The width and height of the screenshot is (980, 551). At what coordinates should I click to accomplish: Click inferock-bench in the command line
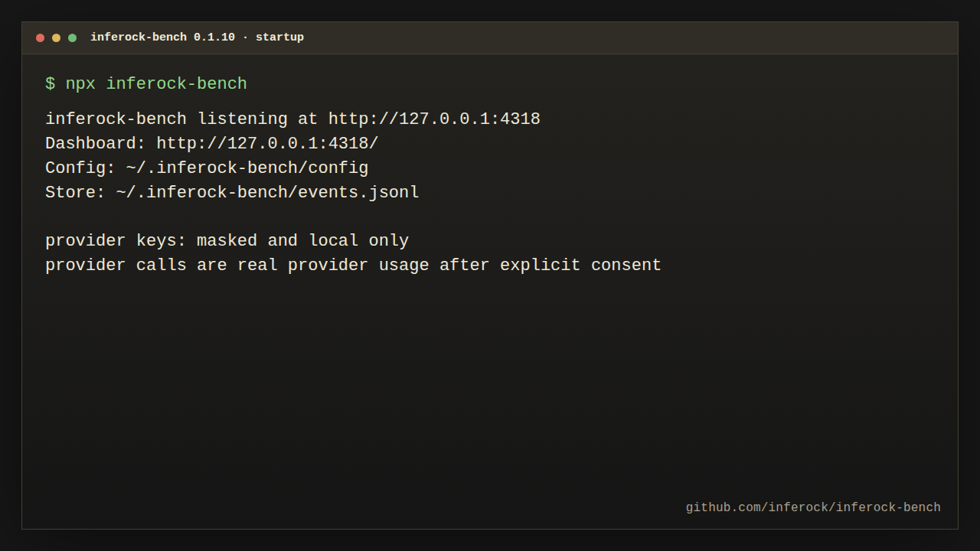[x=176, y=84]
